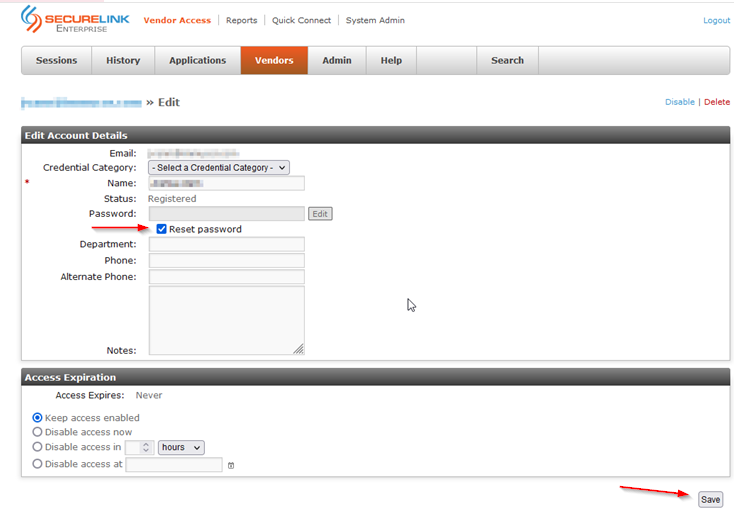Select the Vendors tab
Image resolution: width=734 pixels, height=514 pixels.
click(274, 60)
